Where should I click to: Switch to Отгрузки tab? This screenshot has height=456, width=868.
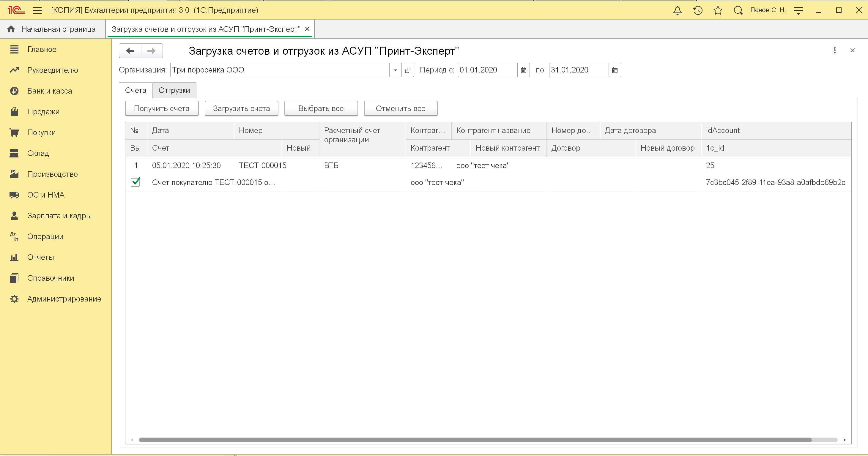coord(174,90)
